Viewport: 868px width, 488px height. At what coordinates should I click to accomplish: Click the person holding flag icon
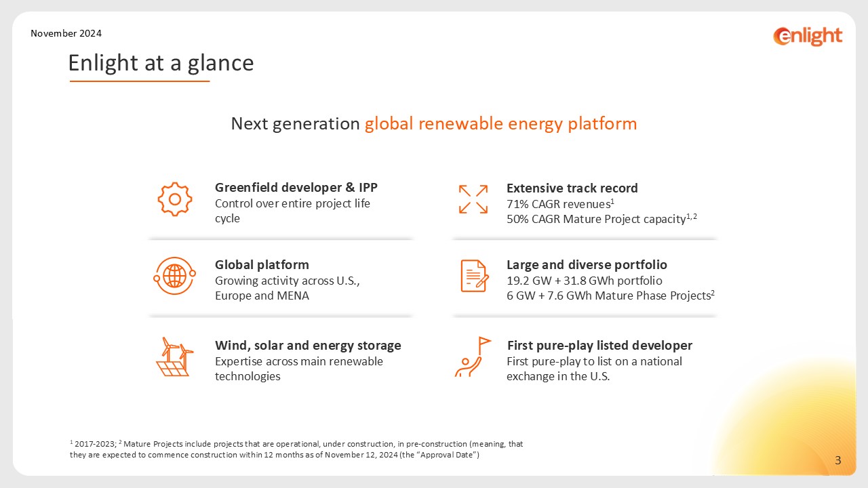473,357
